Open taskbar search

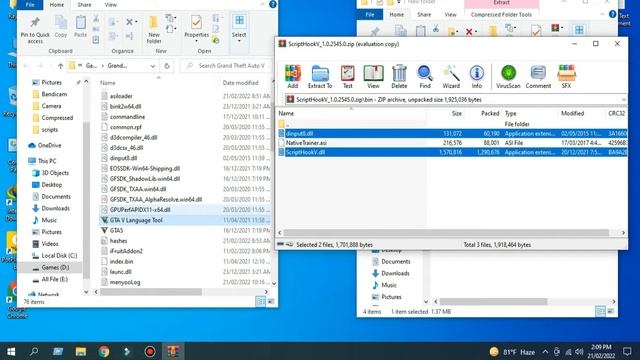pos(34,351)
